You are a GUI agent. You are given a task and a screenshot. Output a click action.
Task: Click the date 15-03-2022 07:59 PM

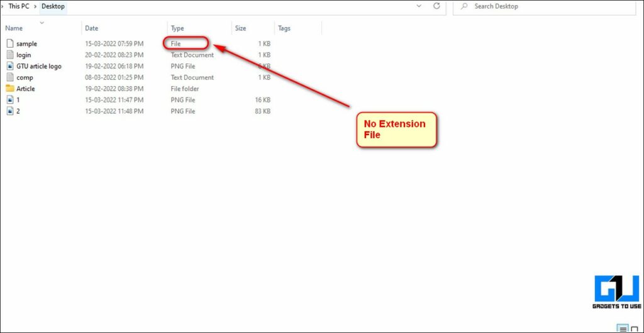(x=114, y=43)
